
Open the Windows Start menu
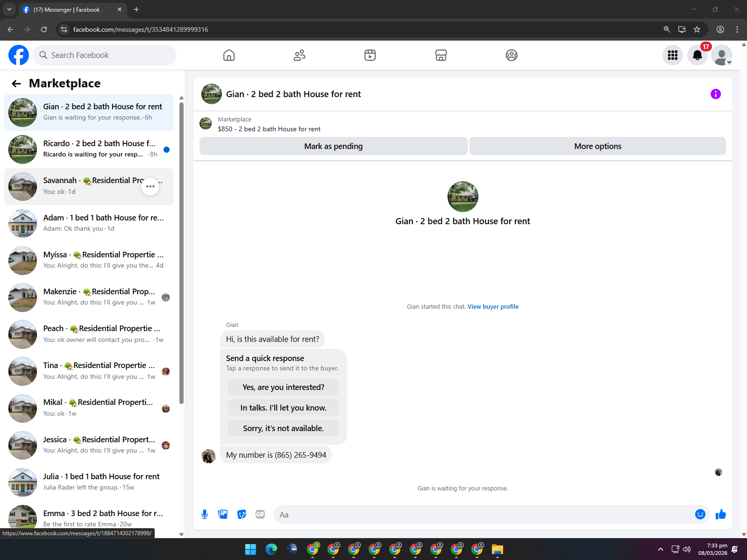251,549
